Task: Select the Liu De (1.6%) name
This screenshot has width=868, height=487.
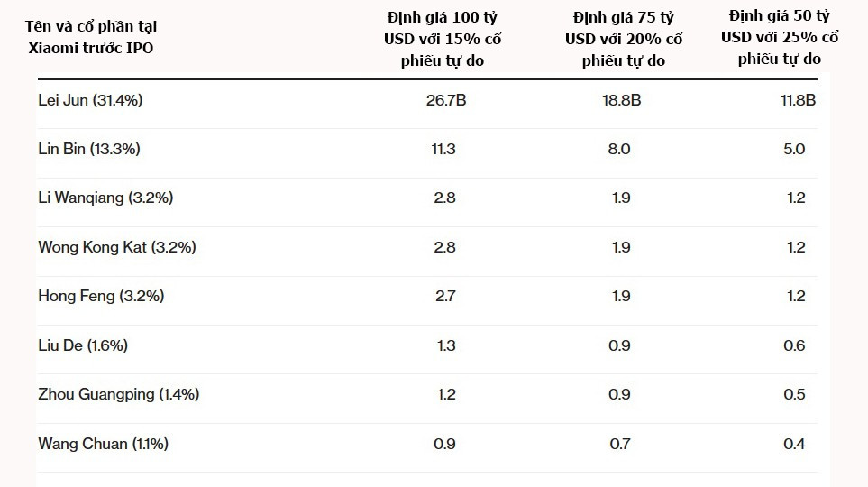Action: pos(83,345)
